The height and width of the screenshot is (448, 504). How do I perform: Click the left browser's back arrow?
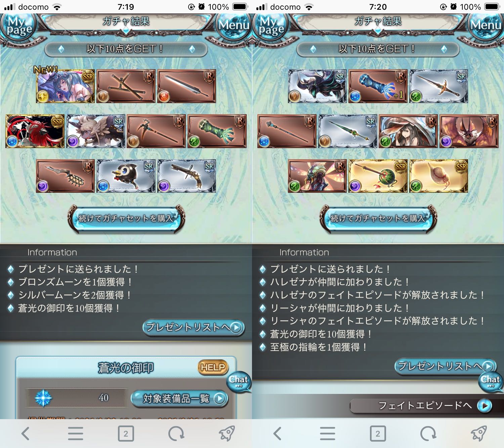[26, 434]
